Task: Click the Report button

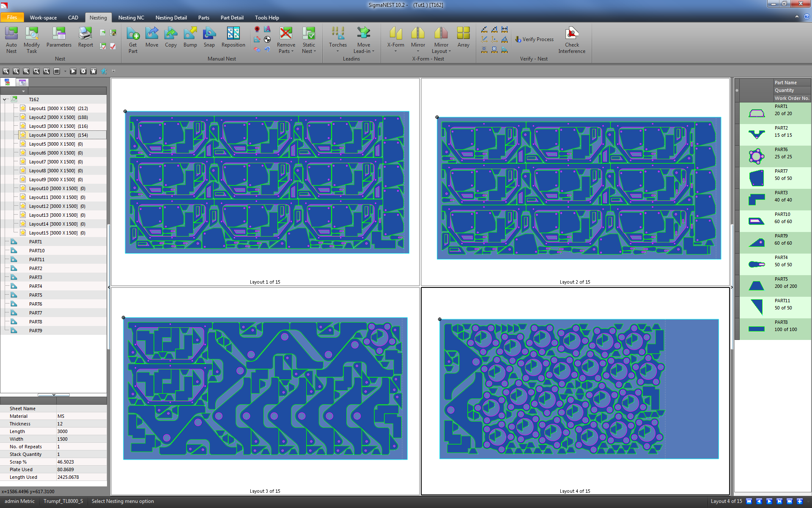Action: click(x=85, y=38)
